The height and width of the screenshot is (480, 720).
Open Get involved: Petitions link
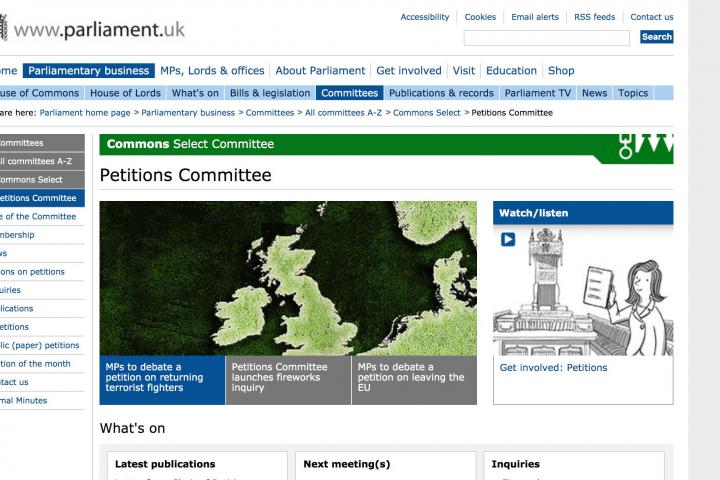[x=553, y=367]
